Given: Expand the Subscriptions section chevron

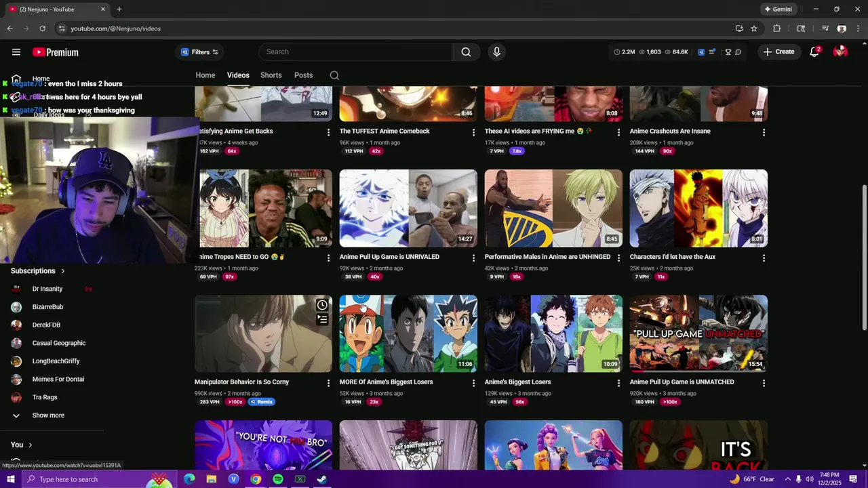Looking at the screenshot, I should 63,271.
